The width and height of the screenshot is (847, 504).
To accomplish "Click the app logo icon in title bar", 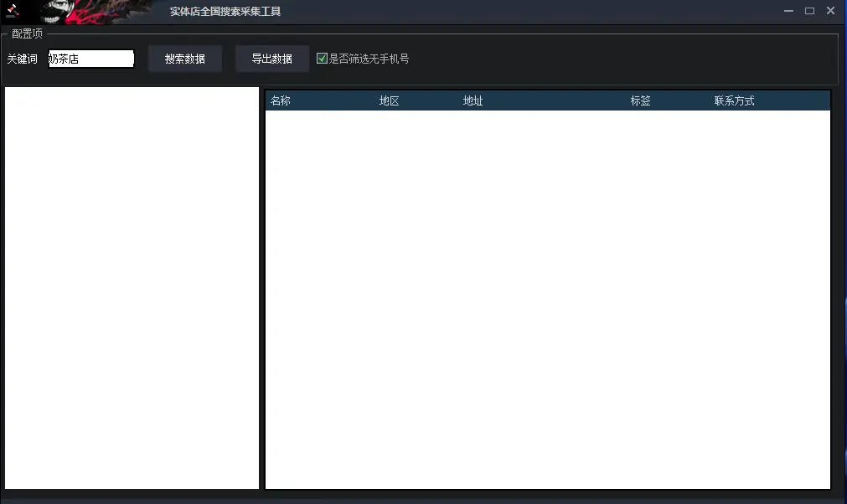I will (13, 10).
